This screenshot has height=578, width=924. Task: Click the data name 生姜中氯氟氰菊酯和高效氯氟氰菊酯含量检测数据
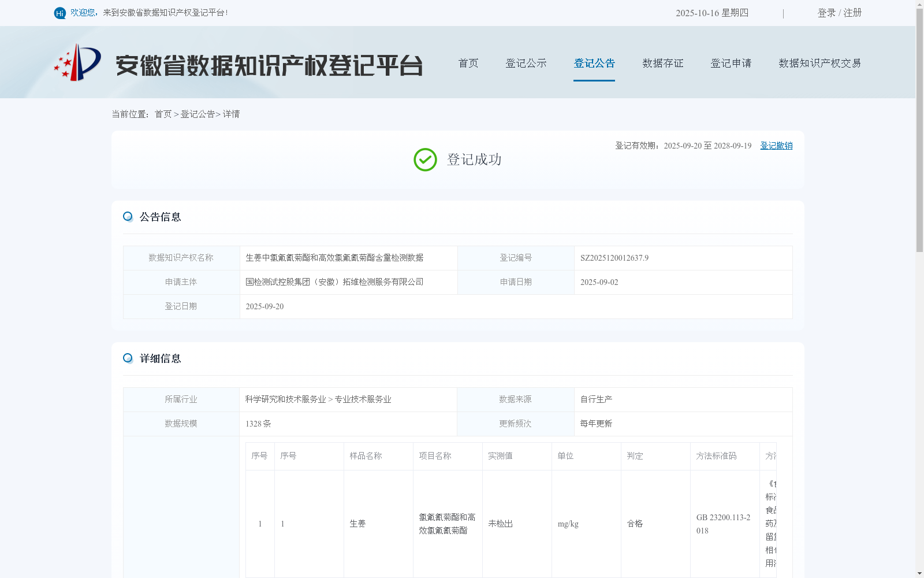[334, 258]
